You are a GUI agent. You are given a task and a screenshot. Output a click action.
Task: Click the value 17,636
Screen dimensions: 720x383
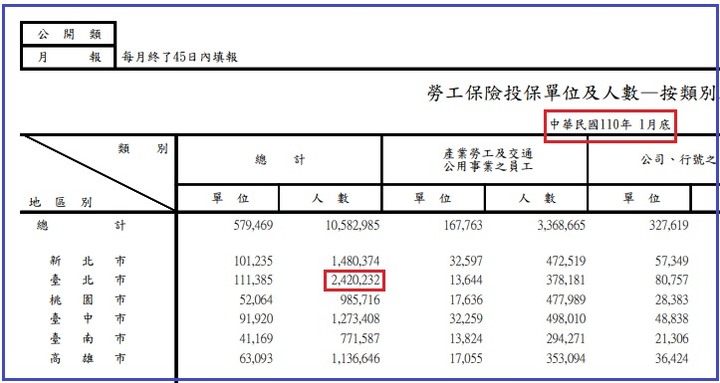(466, 300)
